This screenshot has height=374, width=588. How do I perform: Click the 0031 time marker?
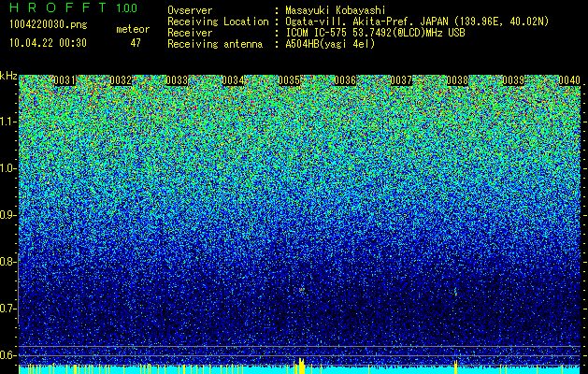pyautogui.click(x=65, y=80)
